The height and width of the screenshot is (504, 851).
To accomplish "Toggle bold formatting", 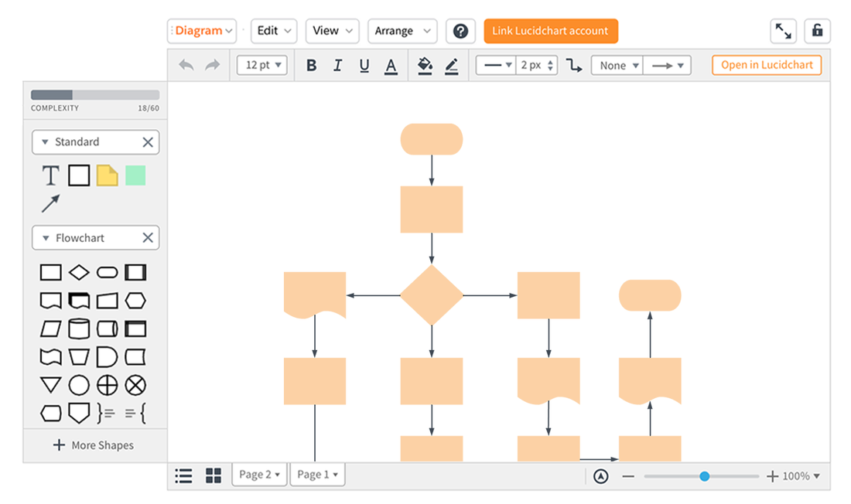I will [x=311, y=65].
